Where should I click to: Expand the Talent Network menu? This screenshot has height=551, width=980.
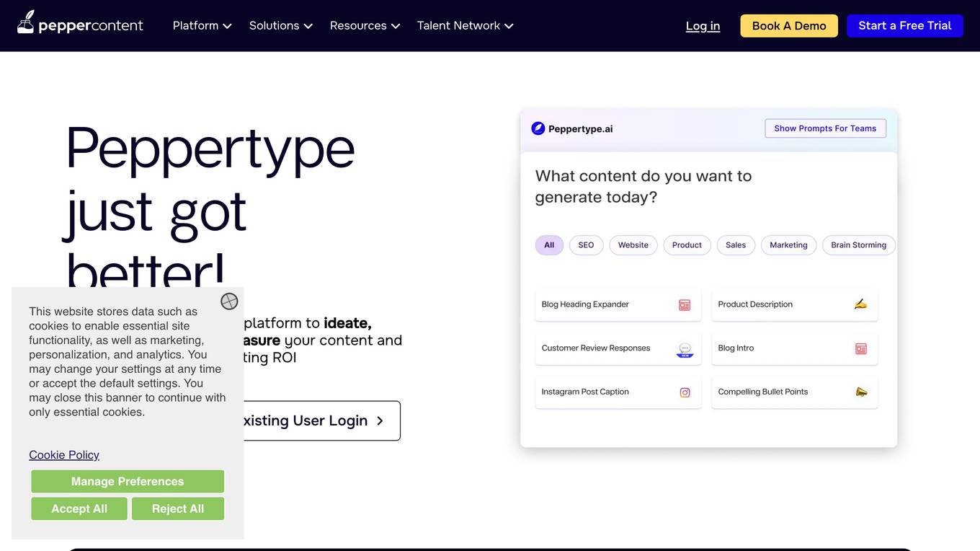pyautogui.click(x=465, y=25)
